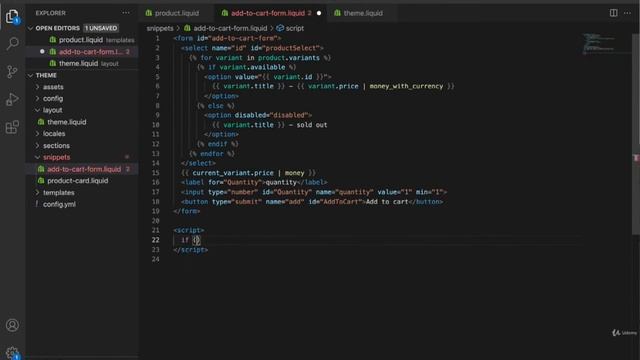Click the current_variant.price line of code

(x=248, y=173)
